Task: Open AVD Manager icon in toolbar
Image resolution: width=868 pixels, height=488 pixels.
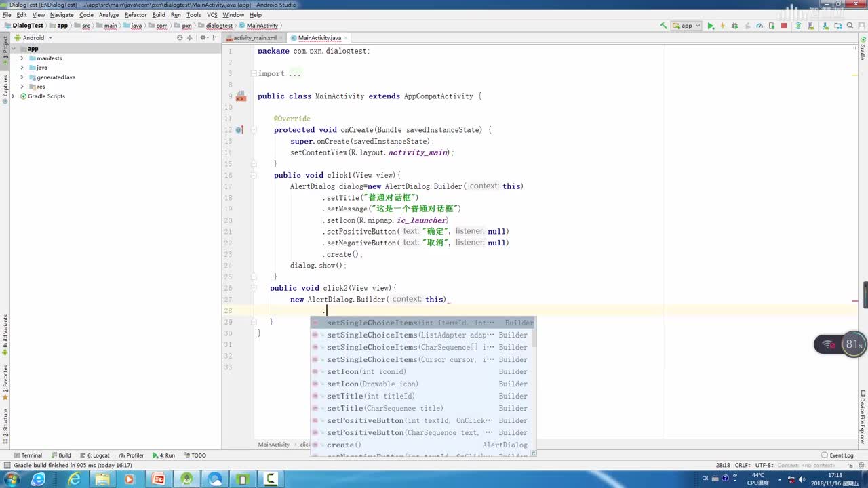Action: [812, 26]
